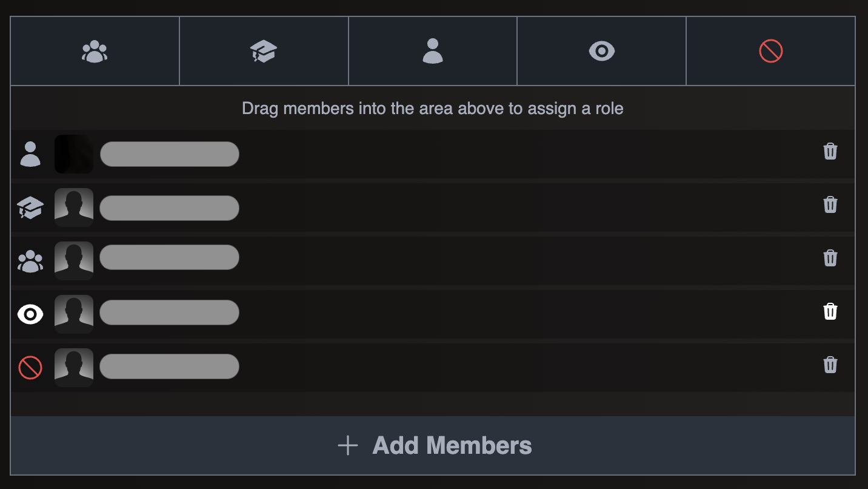Viewport: 868px width, 489px height.
Task: Click the first member's avatar thumbnail
Action: [73, 153]
